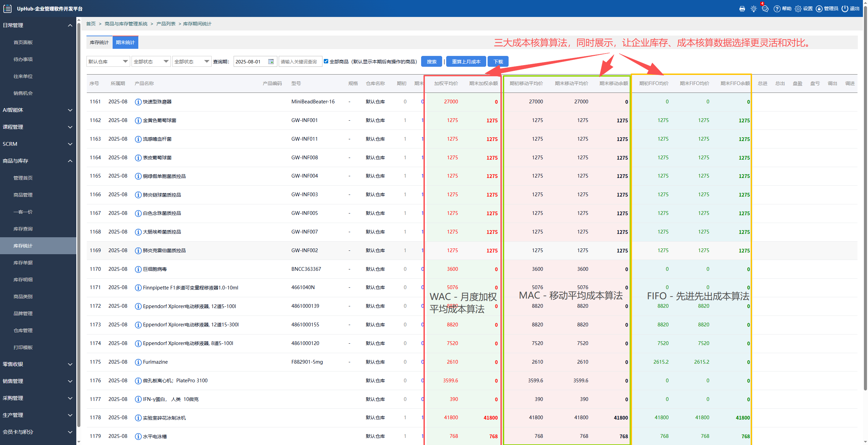Click the 退出 power logout icon
868x445 pixels.
tap(845, 9)
